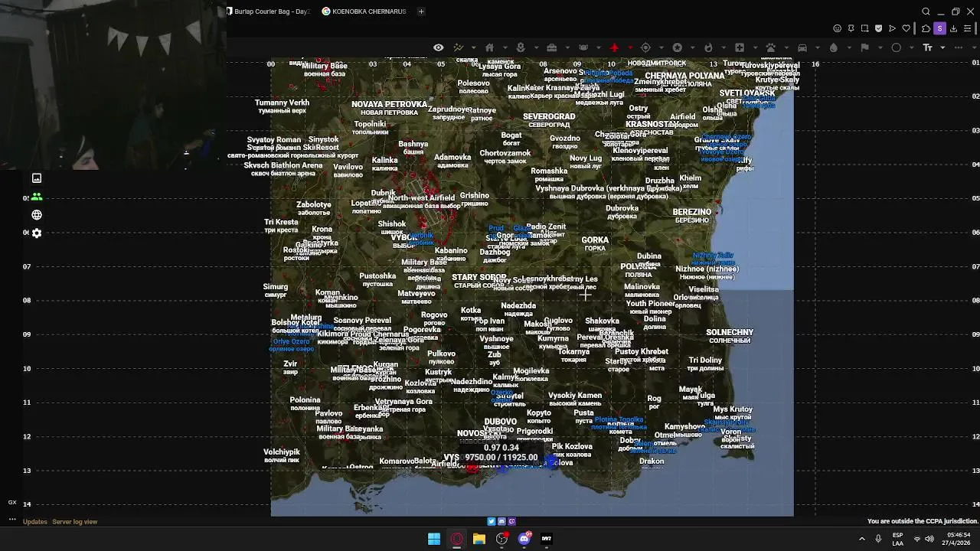Toggle the privacy shield icon
Image resolution: width=980 pixels, height=551 pixels.
click(879, 28)
